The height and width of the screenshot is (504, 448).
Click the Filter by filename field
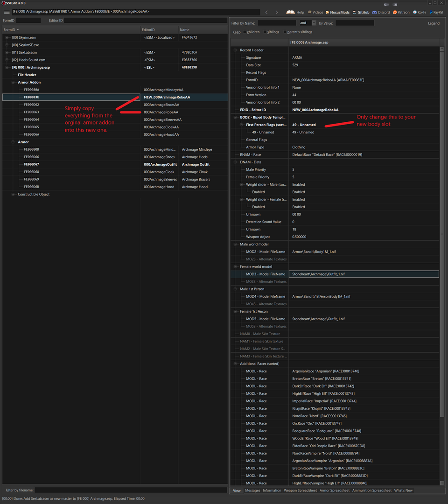[x=131, y=490]
